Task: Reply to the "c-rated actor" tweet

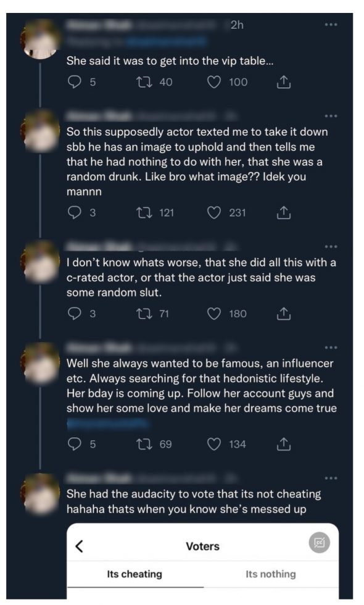Action: click(74, 314)
